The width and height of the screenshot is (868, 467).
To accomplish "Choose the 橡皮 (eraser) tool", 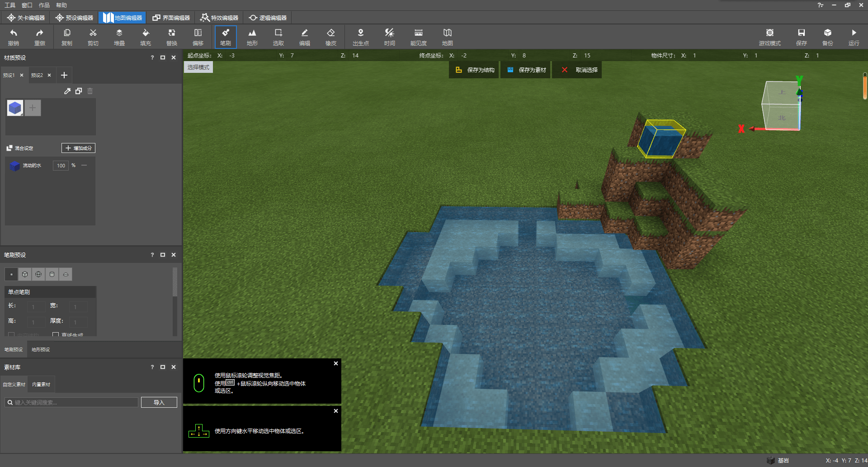I will click(331, 37).
